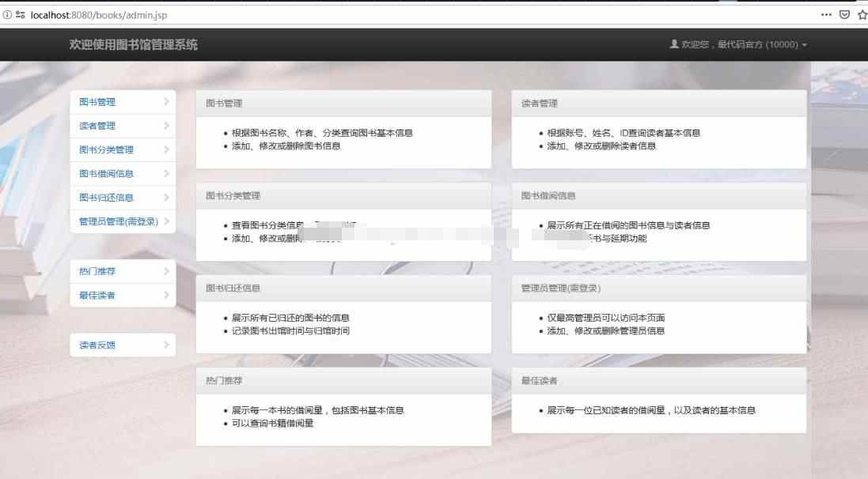The width and height of the screenshot is (868, 479).
Task: Click the chevron on the 读者管理 sidebar row
Action: coord(167,126)
